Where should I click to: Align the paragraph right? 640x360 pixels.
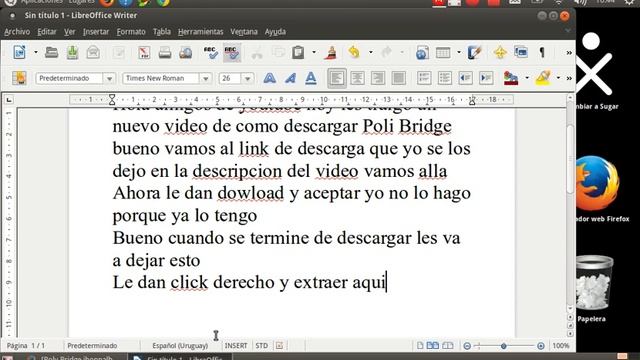[x=378, y=78]
